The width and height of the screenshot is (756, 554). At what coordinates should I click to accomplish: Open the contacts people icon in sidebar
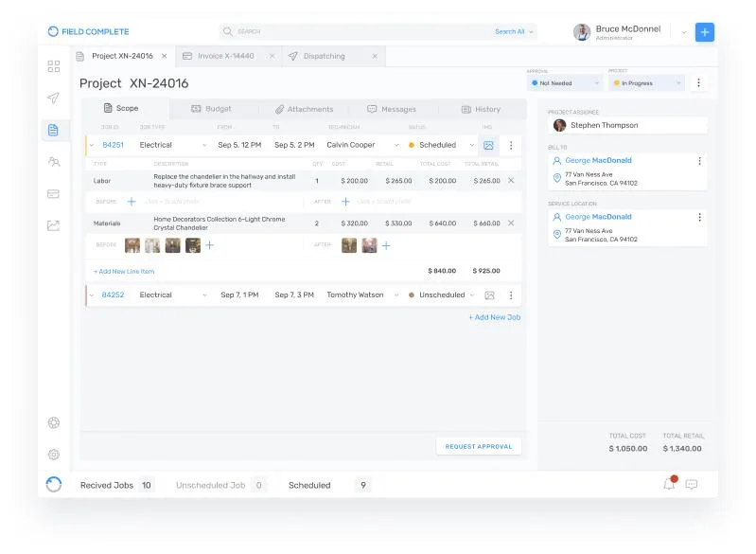(54, 162)
